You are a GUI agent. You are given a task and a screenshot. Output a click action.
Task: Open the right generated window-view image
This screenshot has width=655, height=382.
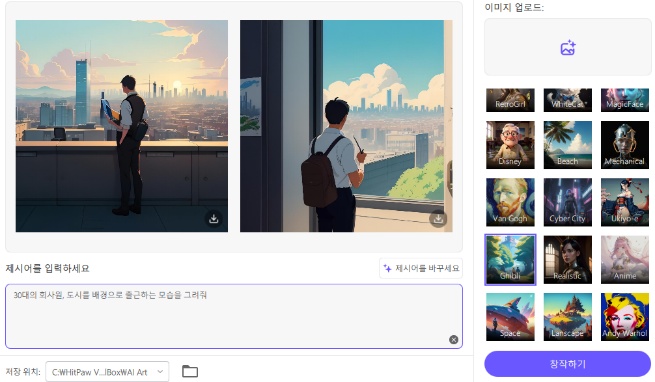point(346,126)
